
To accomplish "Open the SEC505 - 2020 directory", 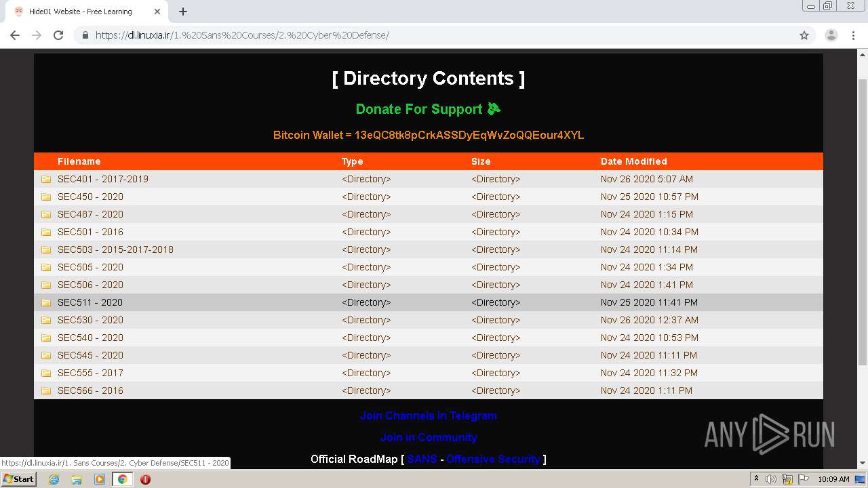I will [x=90, y=267].
